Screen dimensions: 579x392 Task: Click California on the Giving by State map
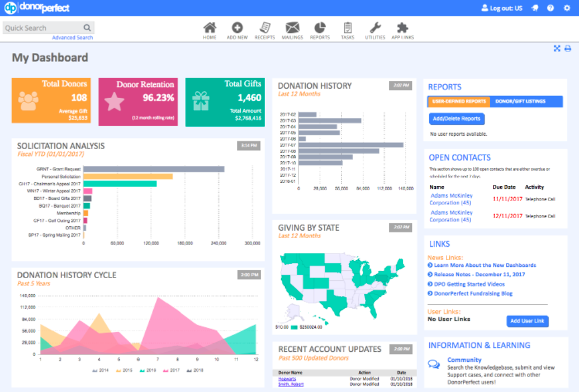point(292,288)
